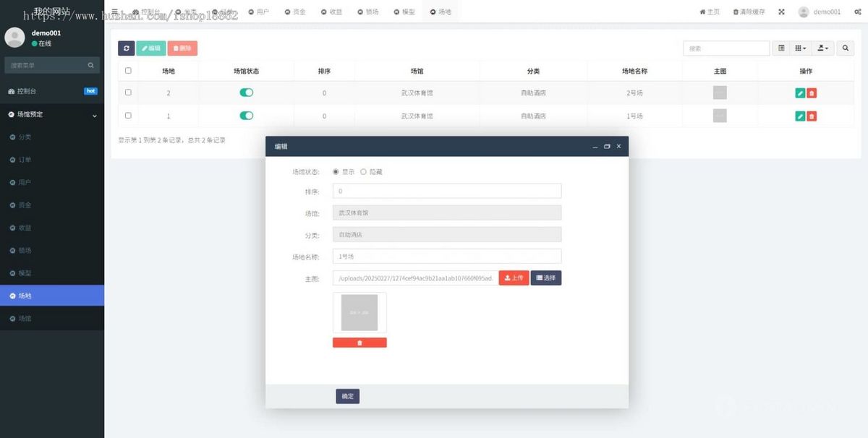Click the green edit icon for 2号场 row
This screenshot has height=438, width=868.
tap(799, 93)
